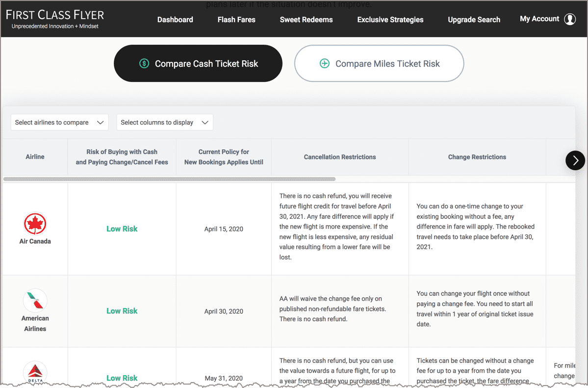588x388 pixels.
Task: Go to Flash Fares in navigation
Action: coord(236,20)
